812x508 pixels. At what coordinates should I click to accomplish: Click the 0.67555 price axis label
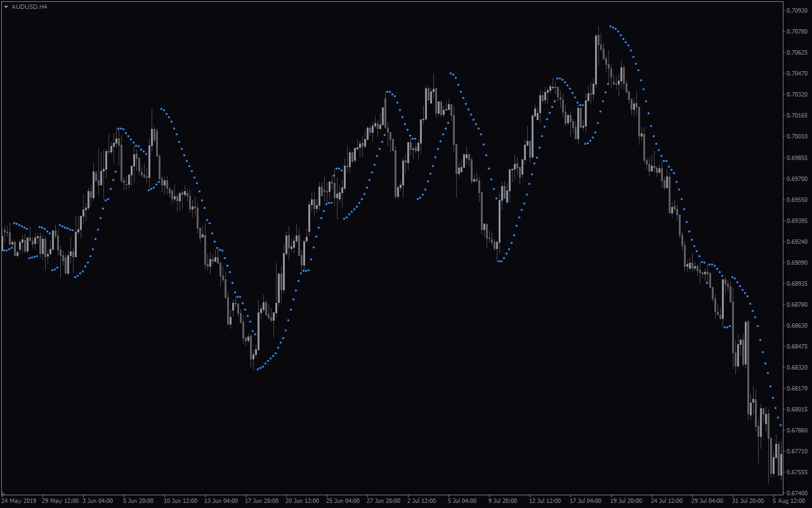click(x=797, y=472)
